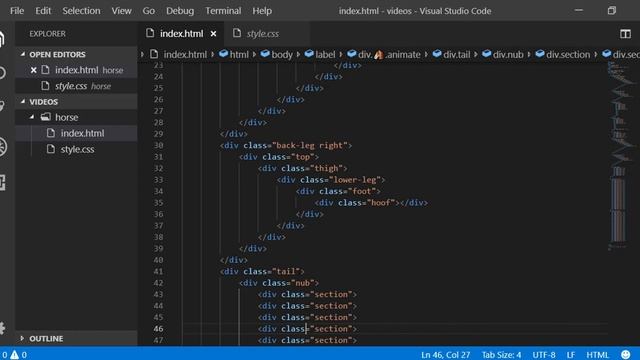Click the "nub" class text on line 42
Image resolution: width=640 pixels, height=360 pixels.
pyautogui.click(x=303, y=282)
